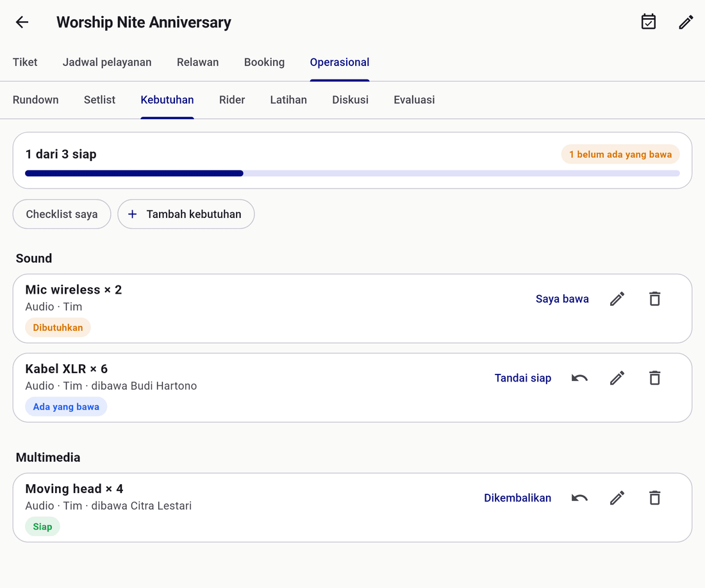Undo status for Moving head
The image size is (705, 588).
tap(579, 498)
